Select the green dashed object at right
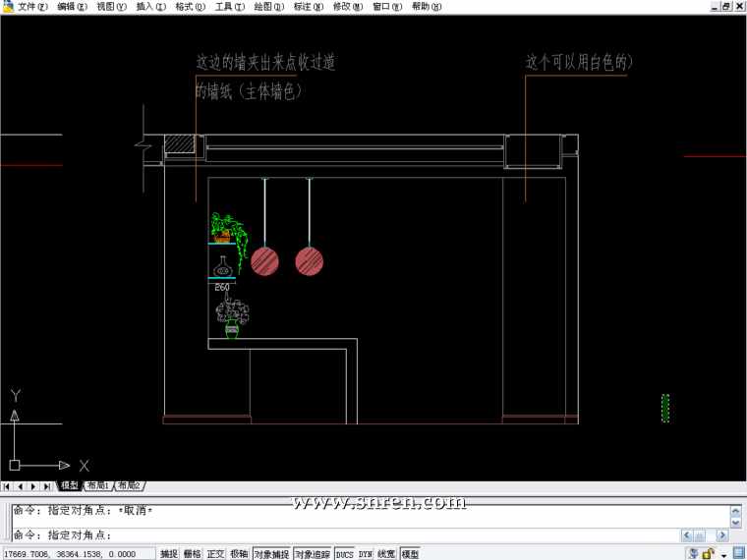Screen dimensions: 747x560 click(x=665, y=408)
